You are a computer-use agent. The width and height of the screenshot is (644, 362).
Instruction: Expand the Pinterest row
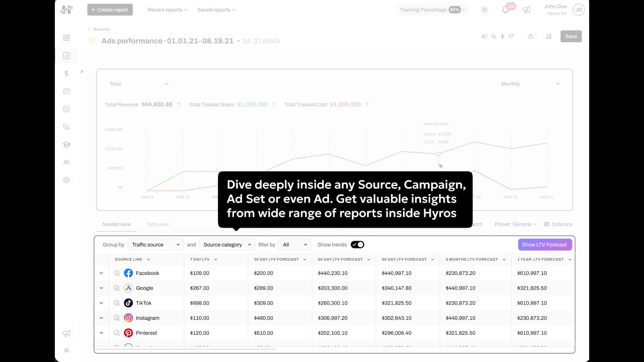coord(101,333)
